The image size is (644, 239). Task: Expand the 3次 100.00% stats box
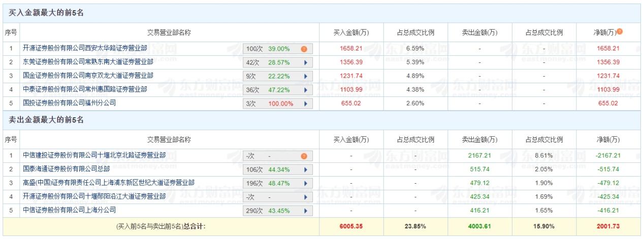(x=306, y=103)
